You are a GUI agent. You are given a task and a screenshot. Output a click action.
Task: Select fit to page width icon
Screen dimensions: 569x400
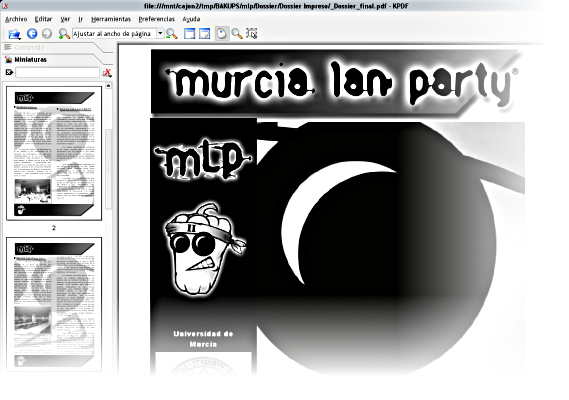click(189, 34)
